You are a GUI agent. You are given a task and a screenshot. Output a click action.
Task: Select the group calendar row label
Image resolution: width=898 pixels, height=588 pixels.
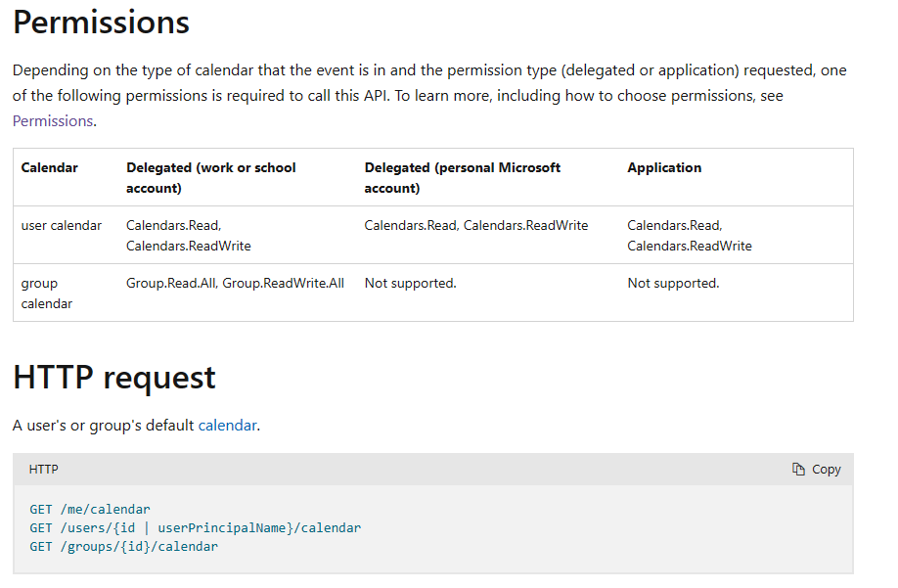pyautogui.click(x=47, y=293)
